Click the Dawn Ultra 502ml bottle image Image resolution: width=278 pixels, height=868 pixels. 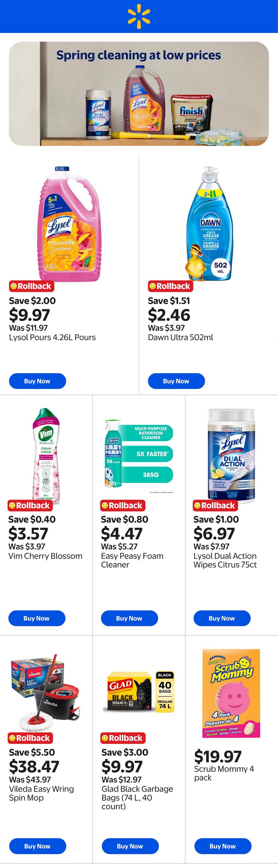[x=209, y=223]
